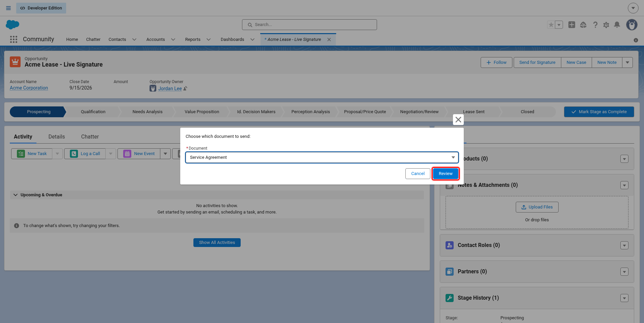Open the App Launcher dots grid

(x=14, y=40)
